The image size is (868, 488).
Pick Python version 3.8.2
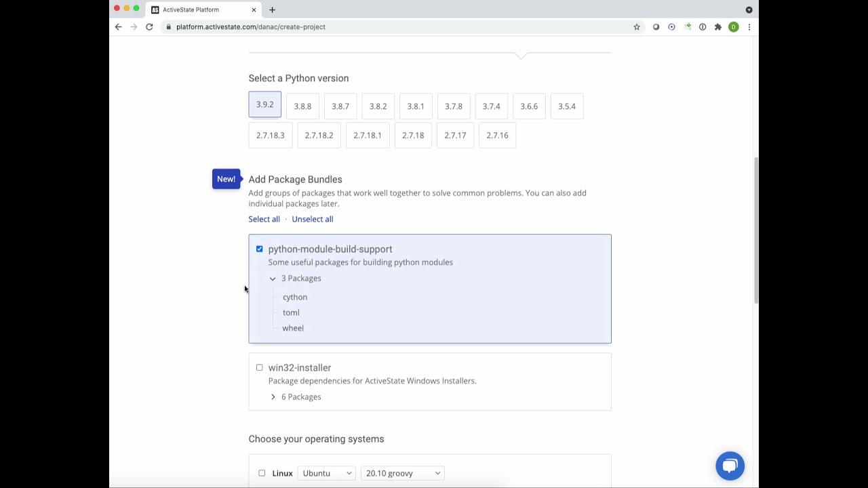pos(378,106)
